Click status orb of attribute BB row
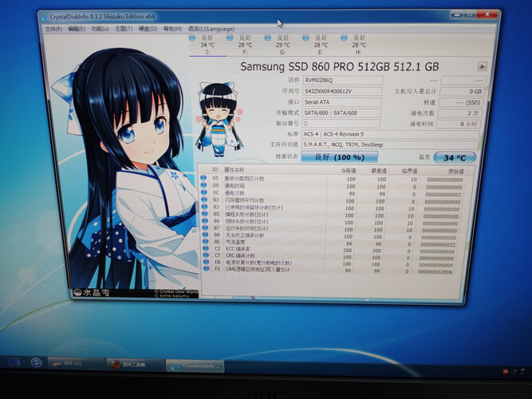This screenshot has height=399, width=532. pos(205,235)
